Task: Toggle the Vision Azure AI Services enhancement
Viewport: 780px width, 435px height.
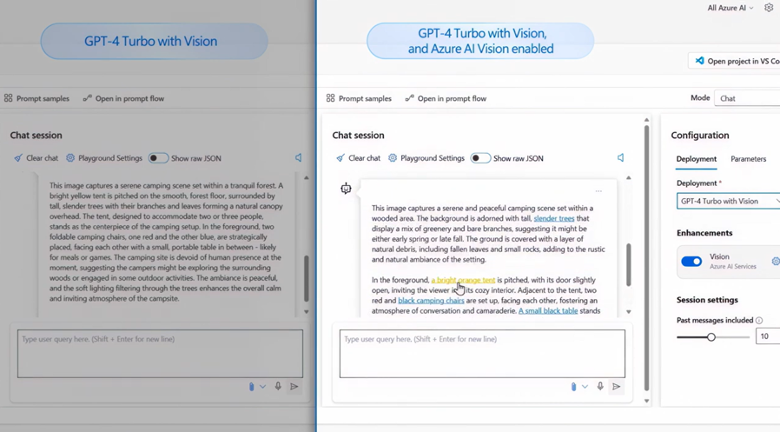Action: [691, 261]
